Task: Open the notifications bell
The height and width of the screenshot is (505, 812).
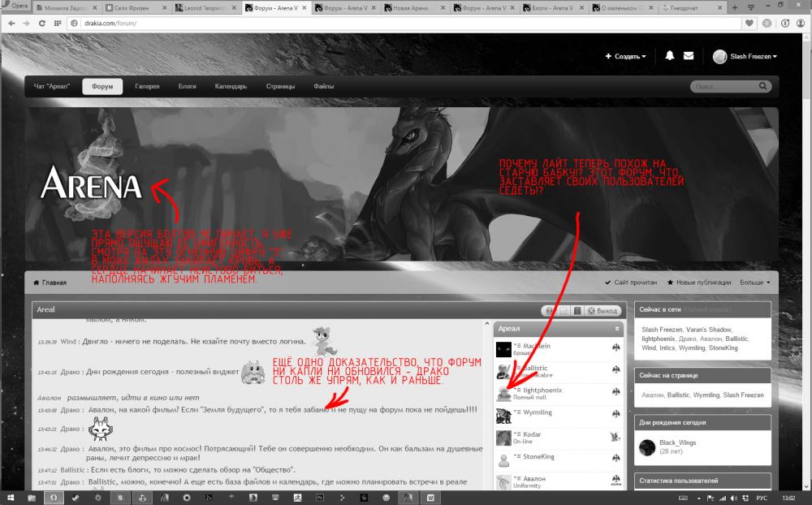Action: 670,56
